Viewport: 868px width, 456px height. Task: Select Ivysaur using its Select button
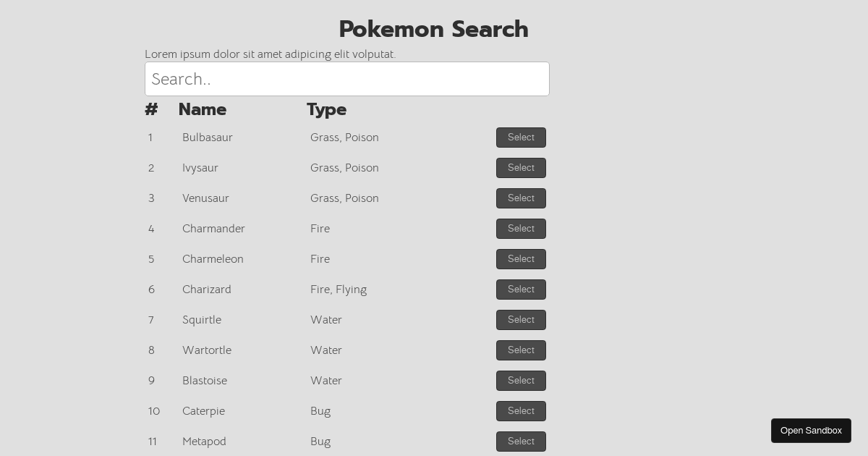521,168
